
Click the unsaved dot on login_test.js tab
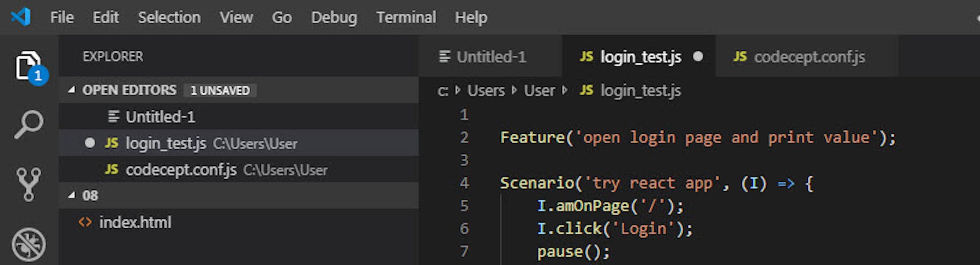pos(698,56)
